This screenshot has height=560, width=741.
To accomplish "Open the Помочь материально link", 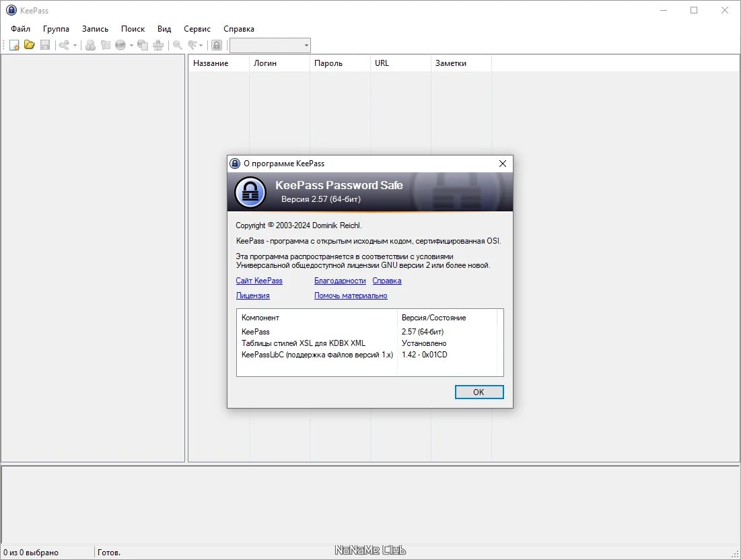I will coord(351,295).
